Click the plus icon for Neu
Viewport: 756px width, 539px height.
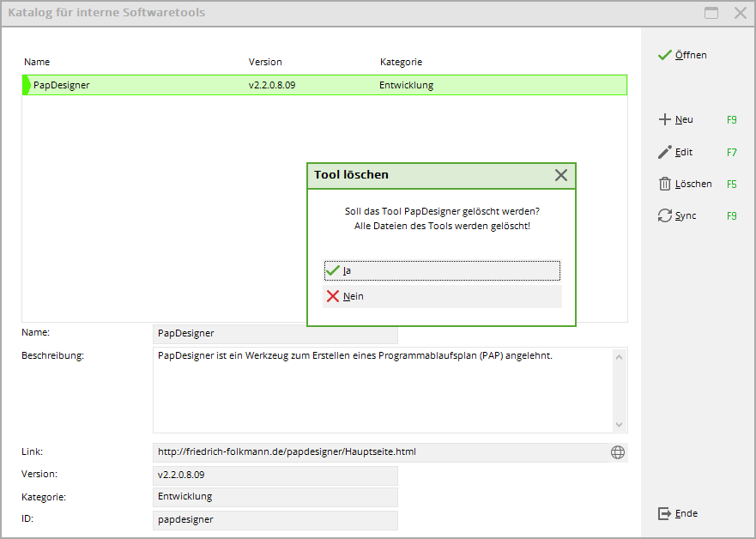pos(664,120)
